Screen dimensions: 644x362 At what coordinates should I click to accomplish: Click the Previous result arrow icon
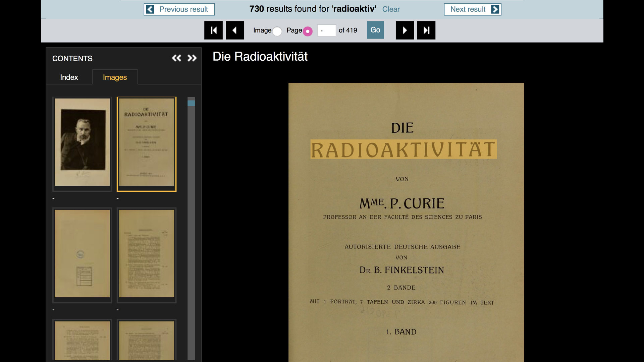(150, 9)
